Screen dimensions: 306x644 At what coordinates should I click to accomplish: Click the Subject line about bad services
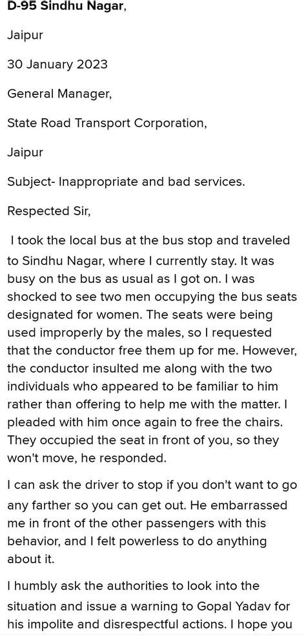tap(126, 182)
